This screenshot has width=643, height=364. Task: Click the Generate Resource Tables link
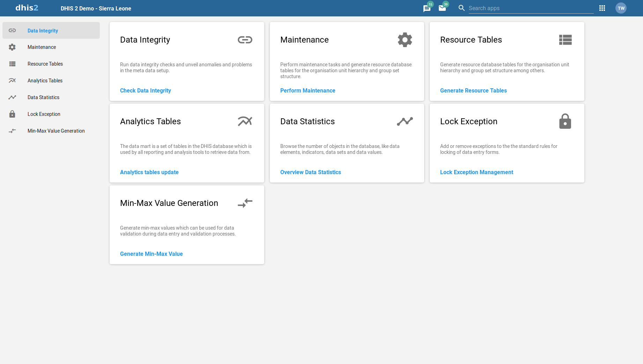pyautogui.click(x=473, y=90)
